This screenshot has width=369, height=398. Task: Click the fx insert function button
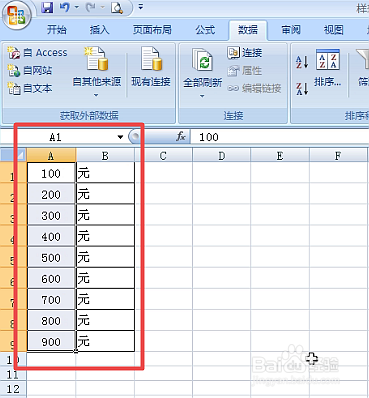(x=181, y=137)
